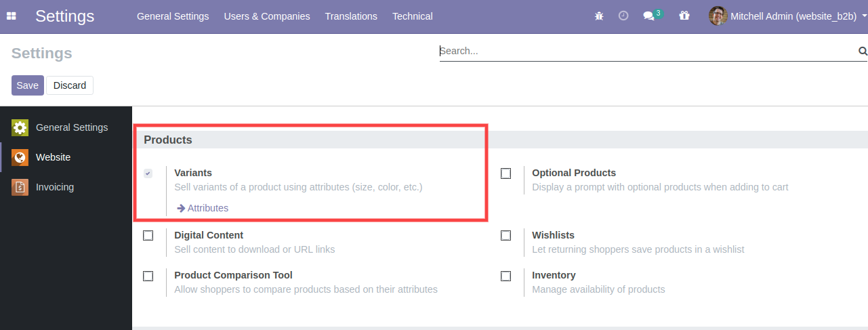Screen dimensions: 868x330
Task: Select the Website sidebar tab
Action: 66,157
